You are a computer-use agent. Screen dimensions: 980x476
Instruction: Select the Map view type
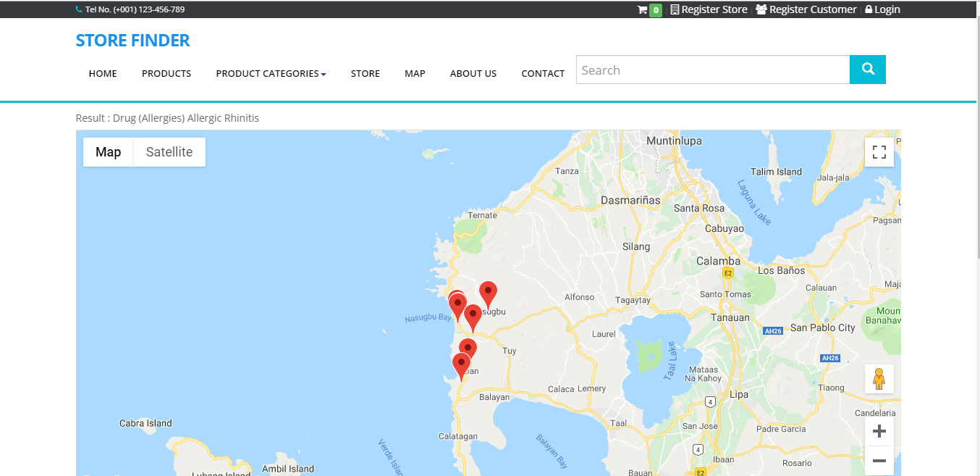pyautogui.click(x=109, y=152)
